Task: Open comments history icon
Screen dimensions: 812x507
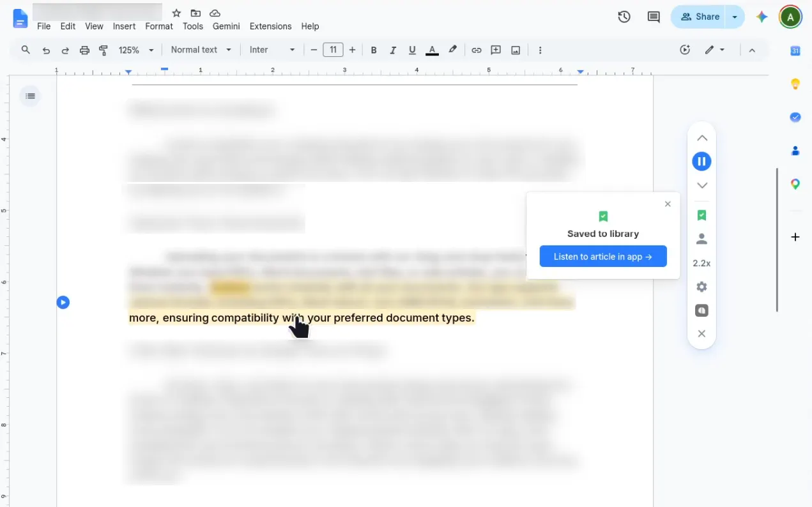Action: click(x=654, y=17)
